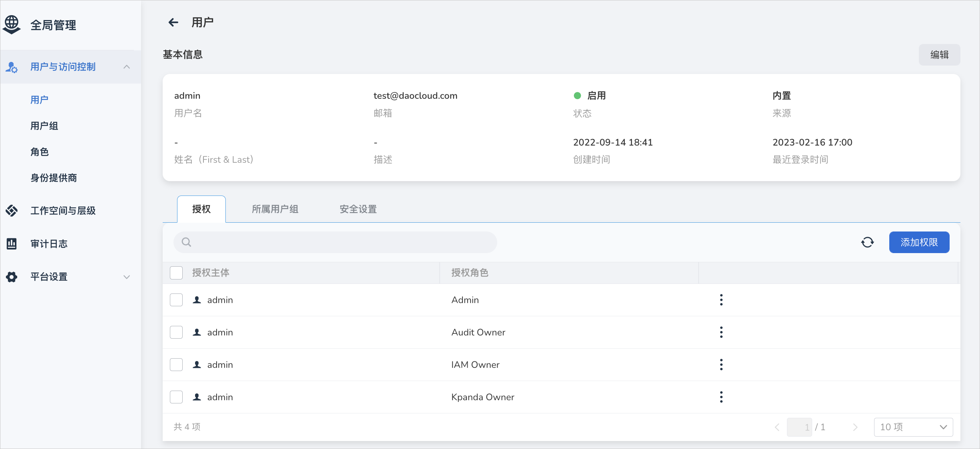The image size is (980, 449).
Task: Switch to the 所属用户组 tab
Action: click(275, 209)
